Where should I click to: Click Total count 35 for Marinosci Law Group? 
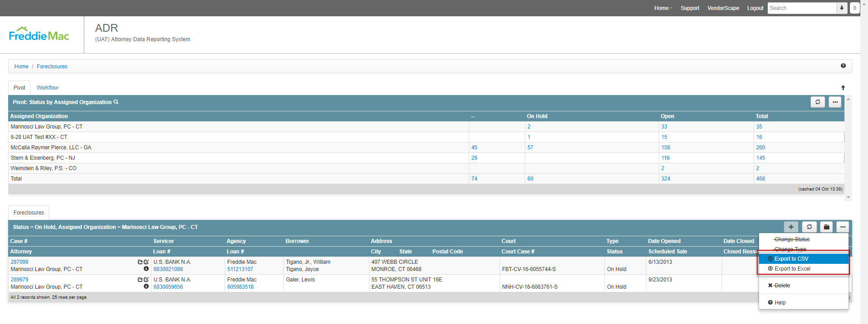pyautogui.click(x=759, y=127)
